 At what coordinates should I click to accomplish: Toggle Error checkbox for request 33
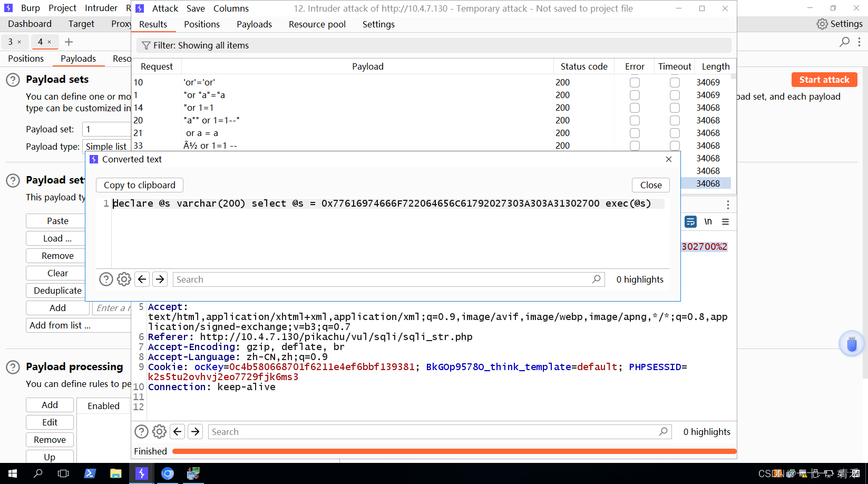[x=635, y=146]
